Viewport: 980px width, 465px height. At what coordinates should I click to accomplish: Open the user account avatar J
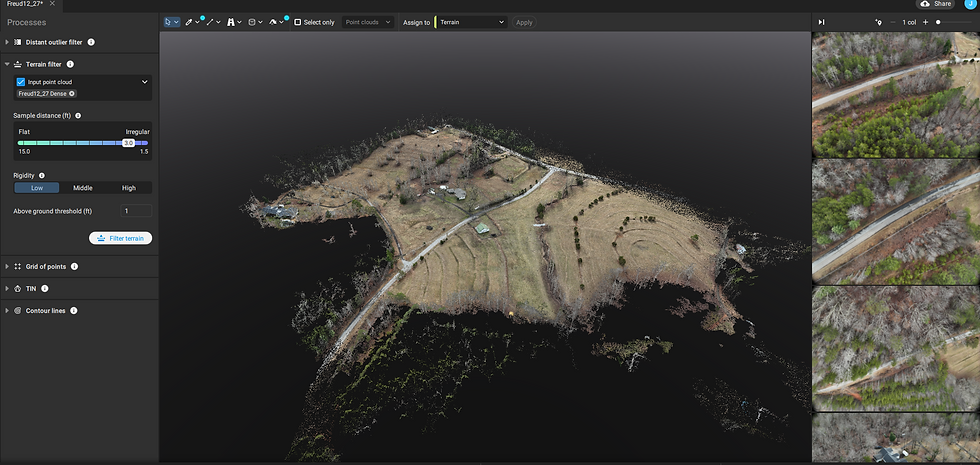[970, 4]
